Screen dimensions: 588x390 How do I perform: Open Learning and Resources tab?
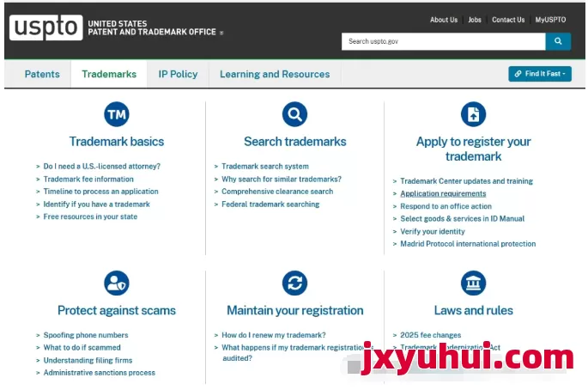pyautogui.click(x=275, y=74)
